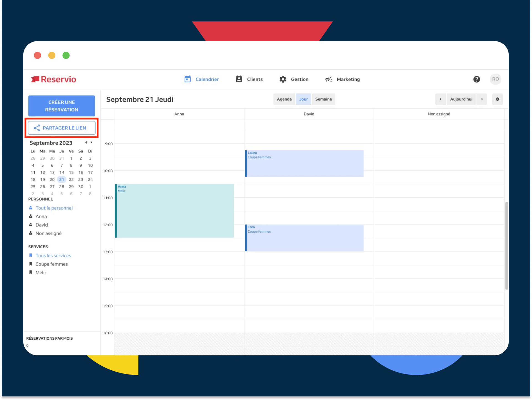This screenshot has width=532, height=400.
Task: Click the Tout le personnel link
Action: (54, 208)
